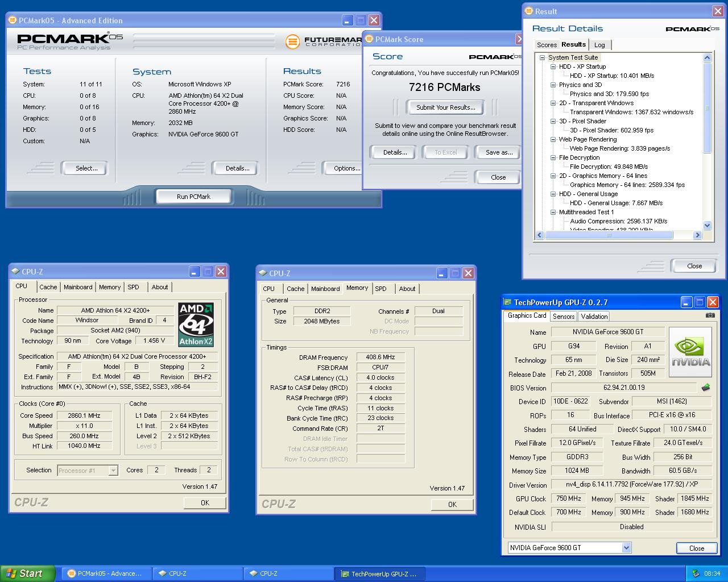The width and height of the screenshot is (728, 582).
Task: Click OK in the memory CPU-Z window
Action: tap(452, 505)
